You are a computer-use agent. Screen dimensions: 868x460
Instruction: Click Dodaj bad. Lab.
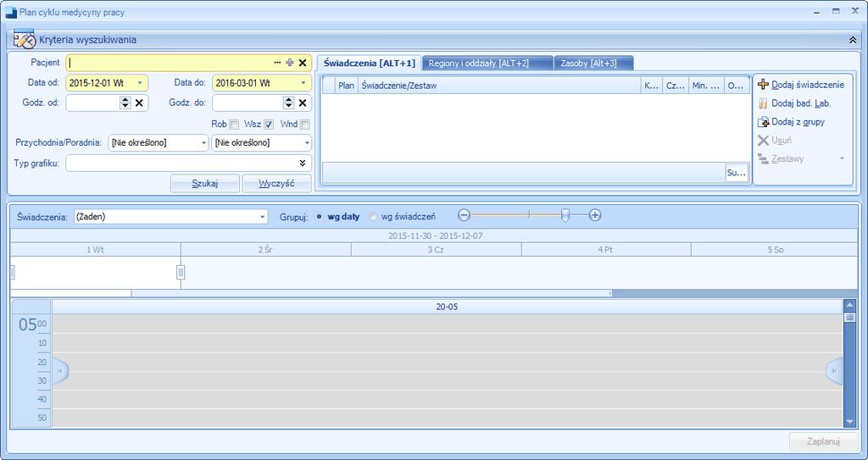pos(794,103)
